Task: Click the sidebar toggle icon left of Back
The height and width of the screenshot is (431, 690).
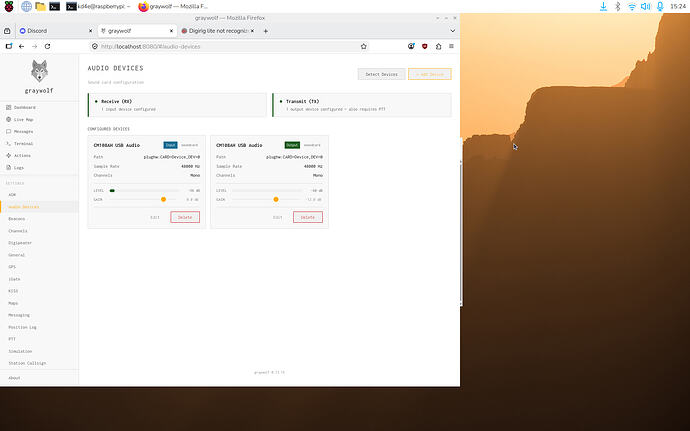Action: tap(9, 46)
